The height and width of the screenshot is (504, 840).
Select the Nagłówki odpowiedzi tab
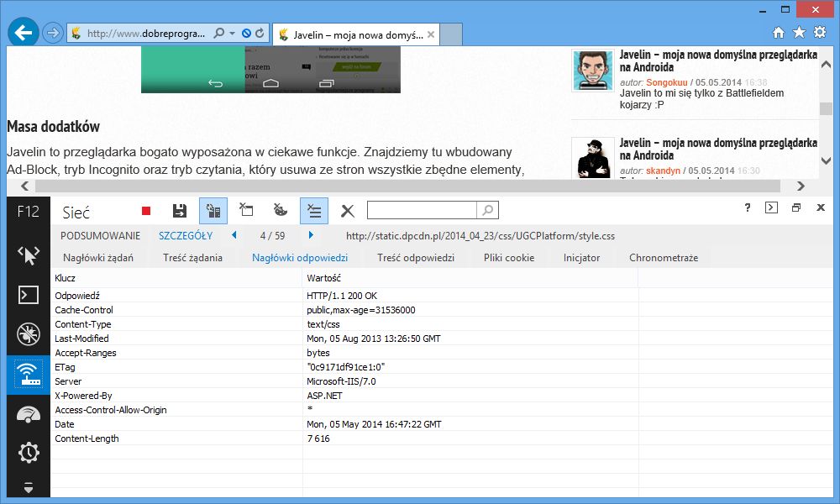pyautogui.click(x=300, y=258)
